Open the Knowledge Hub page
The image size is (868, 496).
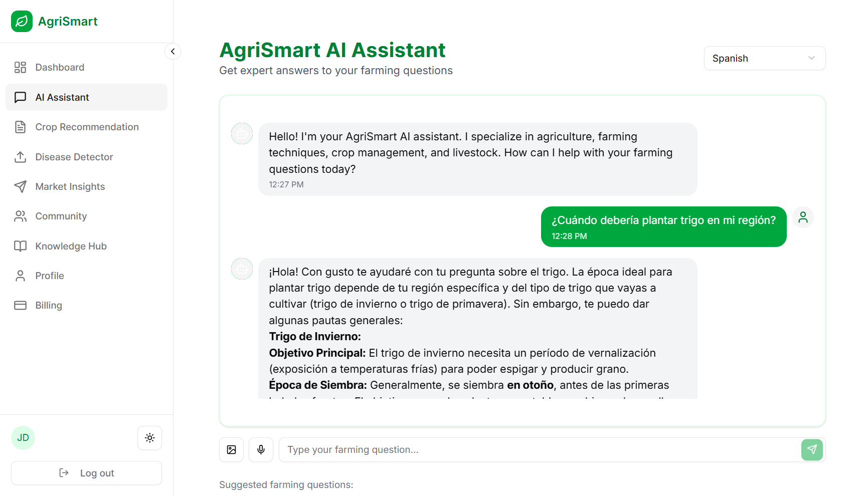coord(71,246)
